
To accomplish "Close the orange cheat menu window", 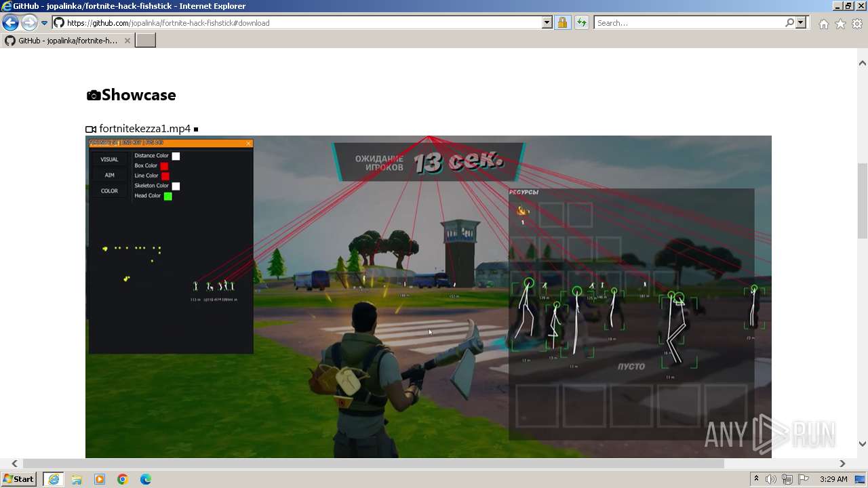I will [x=249, y=143].
